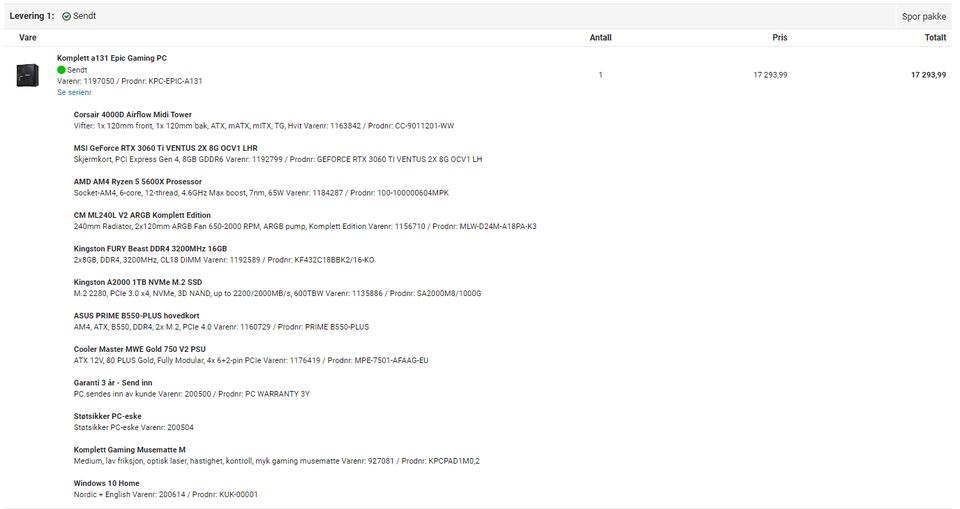
Task: Click the Støtsikker PC-eske title
Action: click(107, 417)
